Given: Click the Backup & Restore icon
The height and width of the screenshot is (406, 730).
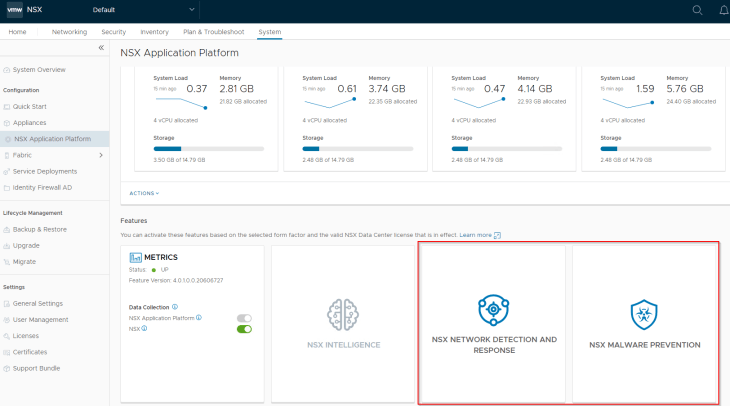Looking at the screenshot, I should pyautogui.click(x=7, y=230).
